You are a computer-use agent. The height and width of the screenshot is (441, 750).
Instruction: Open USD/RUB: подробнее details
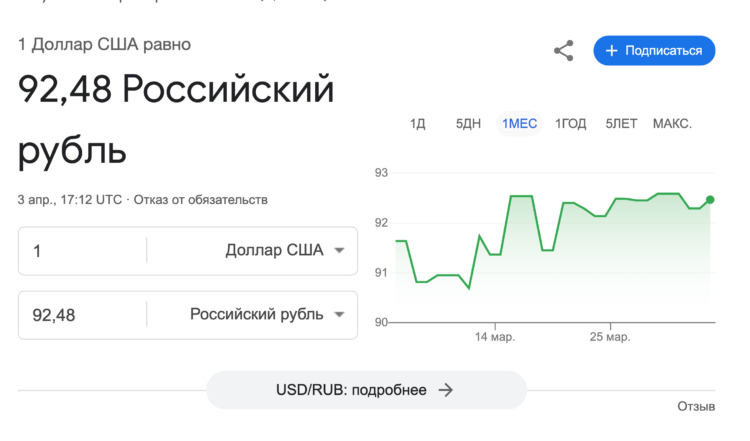tap(366, 390)
